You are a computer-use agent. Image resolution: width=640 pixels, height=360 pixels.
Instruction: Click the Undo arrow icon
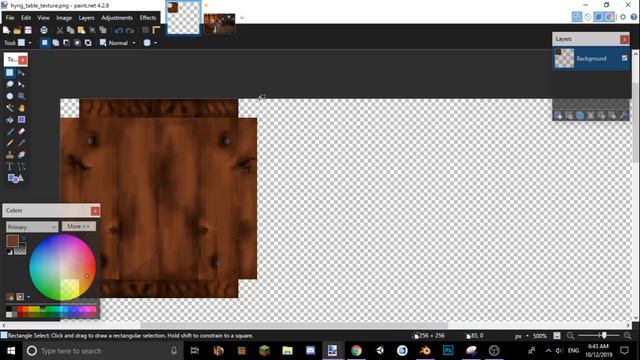pyautogui.click(x=119, y=30)
